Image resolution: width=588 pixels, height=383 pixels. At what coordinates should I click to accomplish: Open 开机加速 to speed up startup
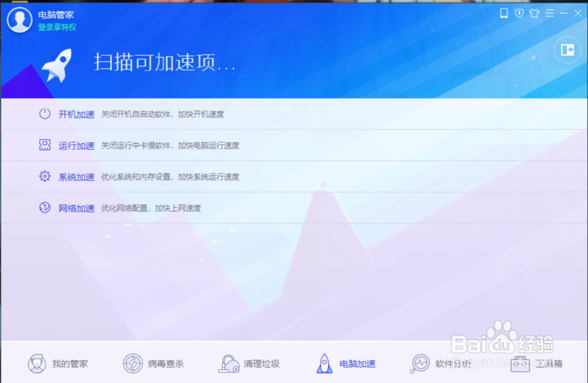(76, 114)
